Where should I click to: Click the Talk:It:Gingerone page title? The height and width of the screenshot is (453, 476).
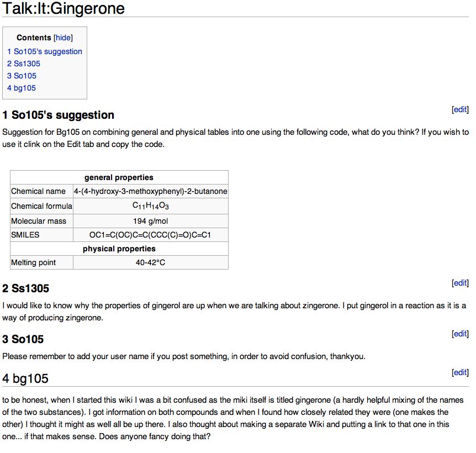[x=64, y=9]
